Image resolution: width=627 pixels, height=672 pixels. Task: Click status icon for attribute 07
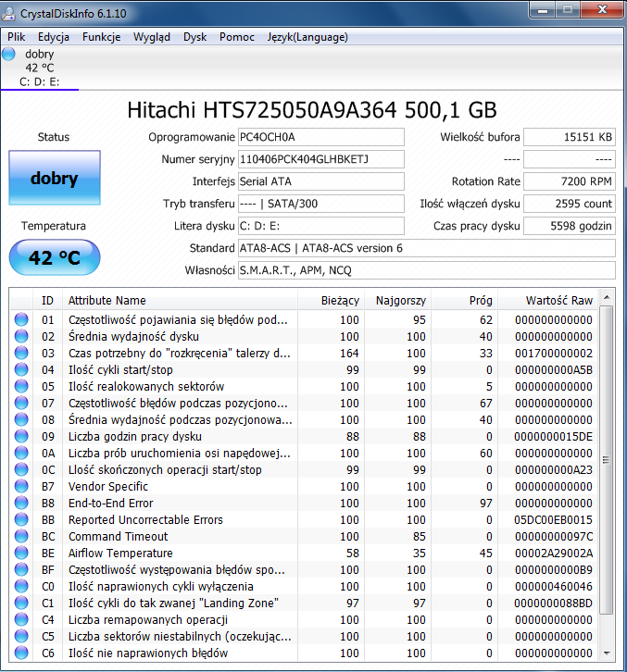click(x=21, y=404)
